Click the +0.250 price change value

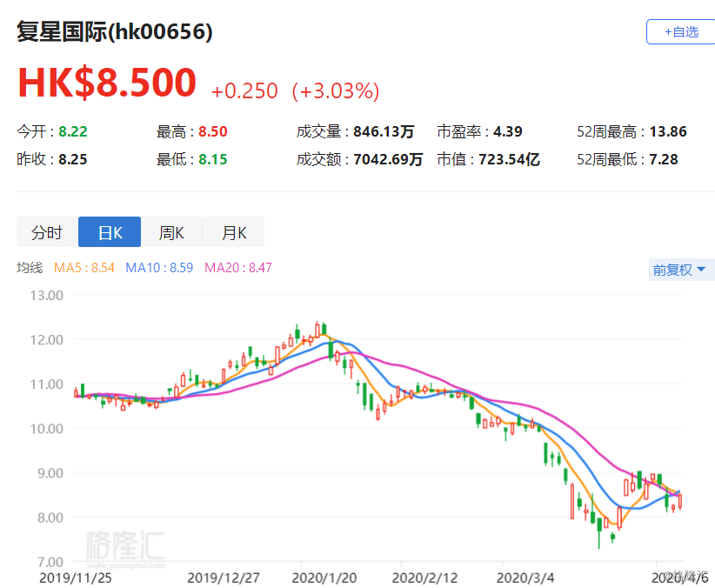pos(244,90)
